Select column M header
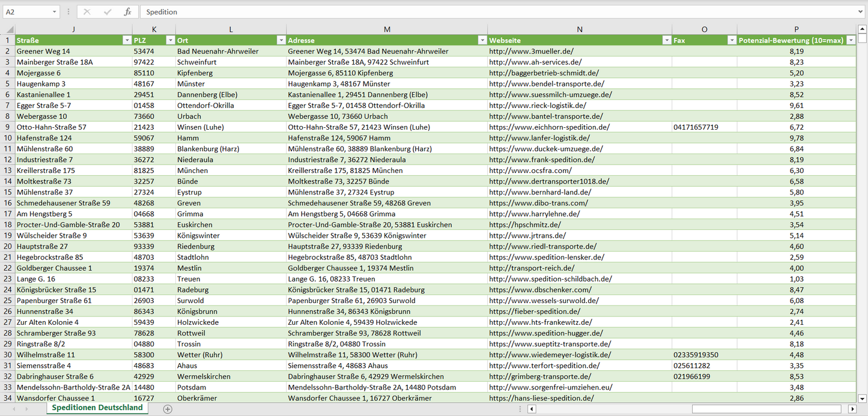868x416 pixels. tap(386, 29)
